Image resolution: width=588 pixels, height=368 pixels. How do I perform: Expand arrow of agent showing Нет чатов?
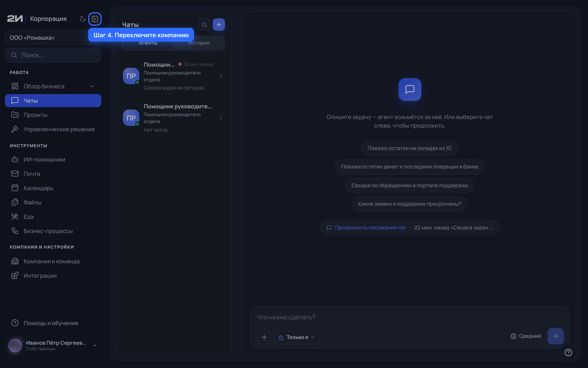point(221,118)
